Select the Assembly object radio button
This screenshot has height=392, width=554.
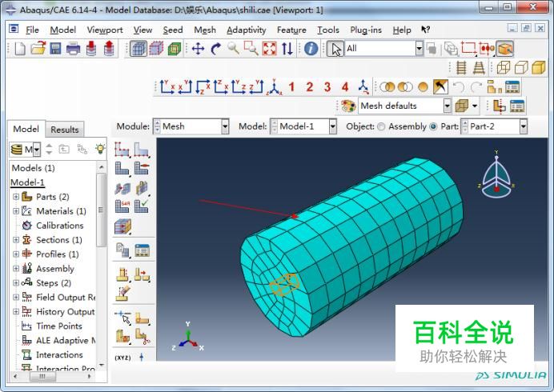[x=381, y=126]
